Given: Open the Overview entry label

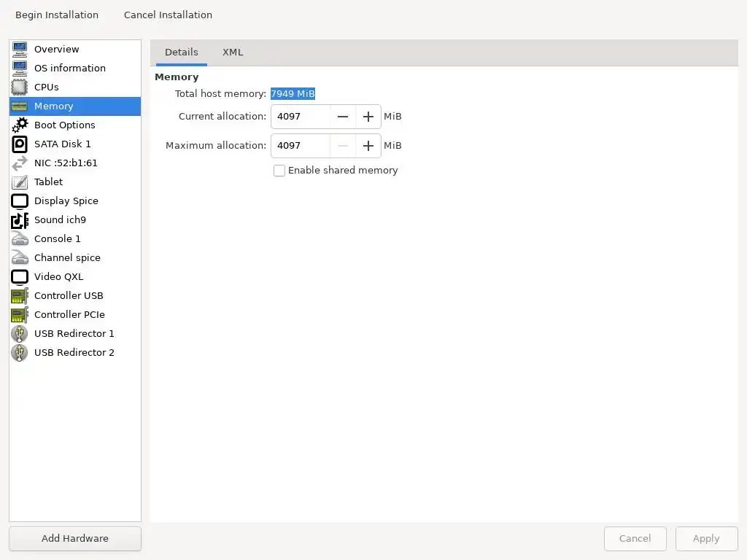Looking at the screenshot, I should [57, 49].
